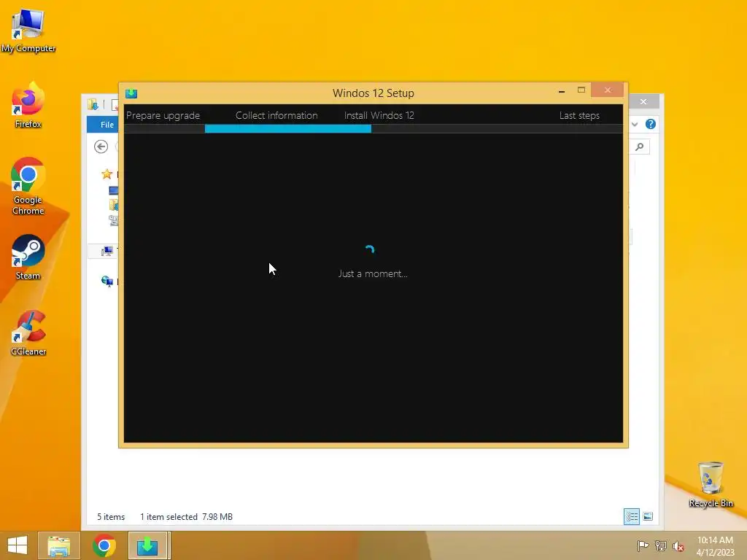Select the computer item in navigation pane
747x560 pixels.
(x=107, y=251)
